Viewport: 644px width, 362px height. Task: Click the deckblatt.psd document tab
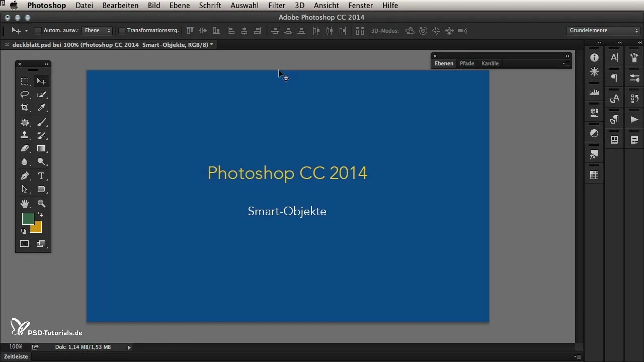(x=112, y=45)
